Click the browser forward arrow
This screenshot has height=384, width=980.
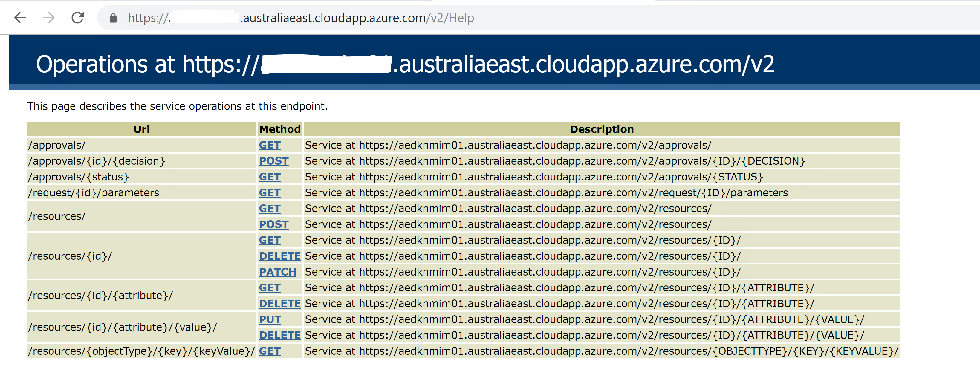(49, 18)
